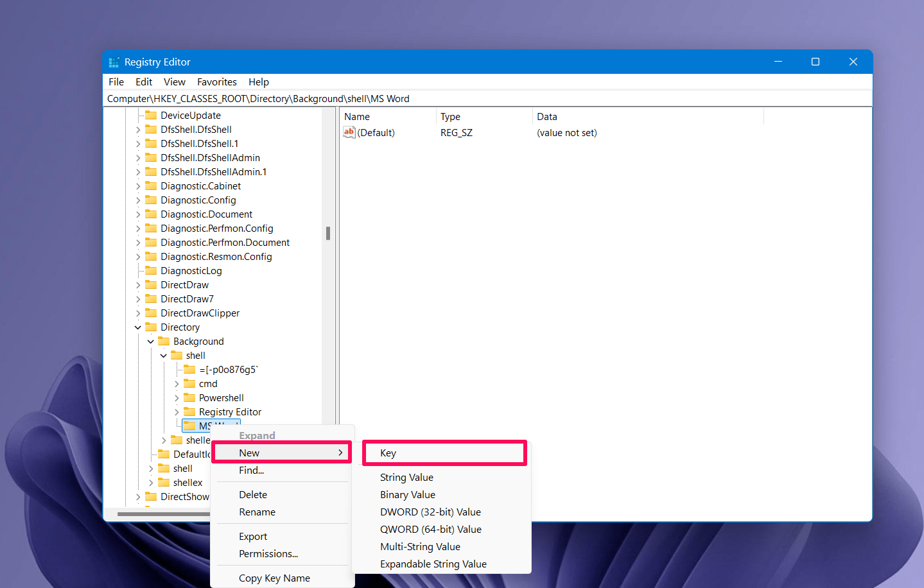Click the (Default) string value icon
924x588 pixels.
(349, 132)
